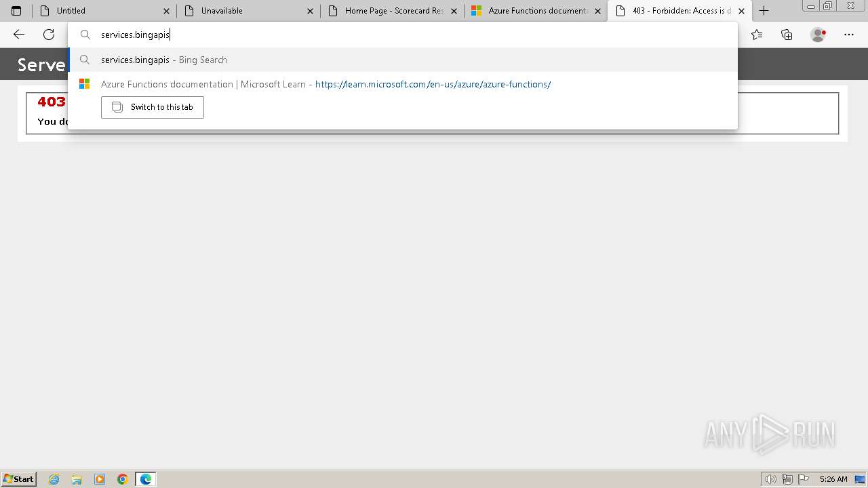Open the tab actions menu icon
This screenshot has height=488, width=868.
16,11
